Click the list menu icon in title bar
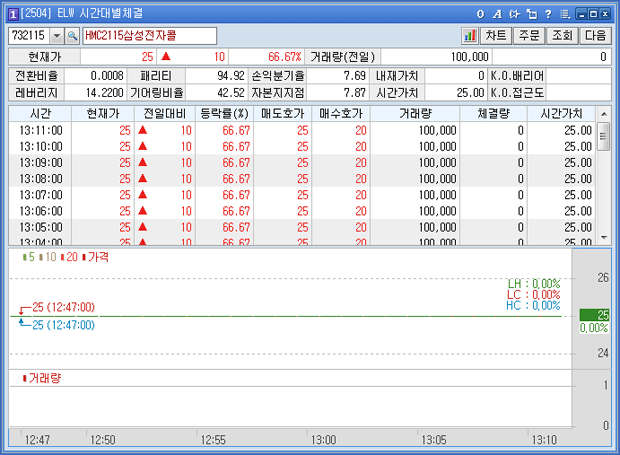620x455 pixels. point(566,13)
